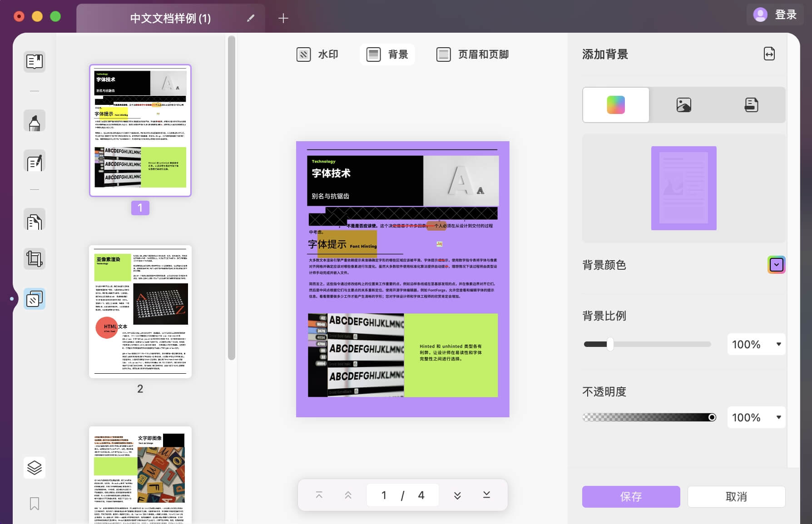The width and height of the screenshot is (812, 524).
Task: Rename document with pencil icon
Action: point(251,18)
